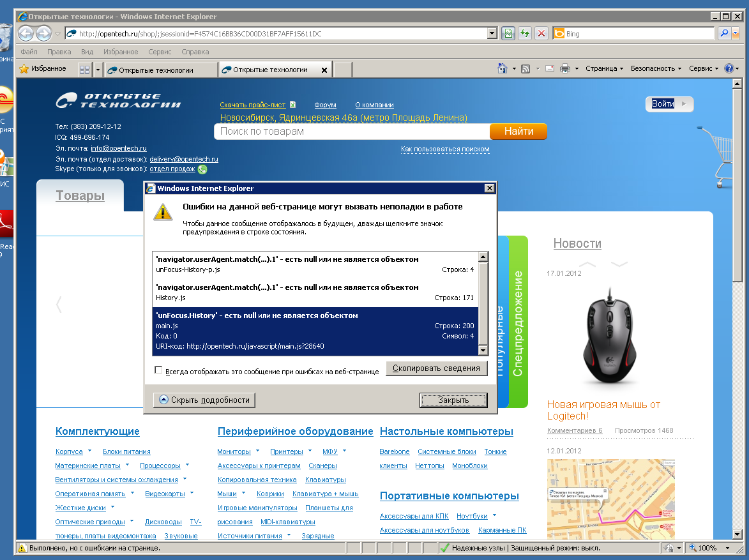Click the down arrow above news date
This screenshot has height=560, width=749.
pyautogui.click(x=619, y=264)
